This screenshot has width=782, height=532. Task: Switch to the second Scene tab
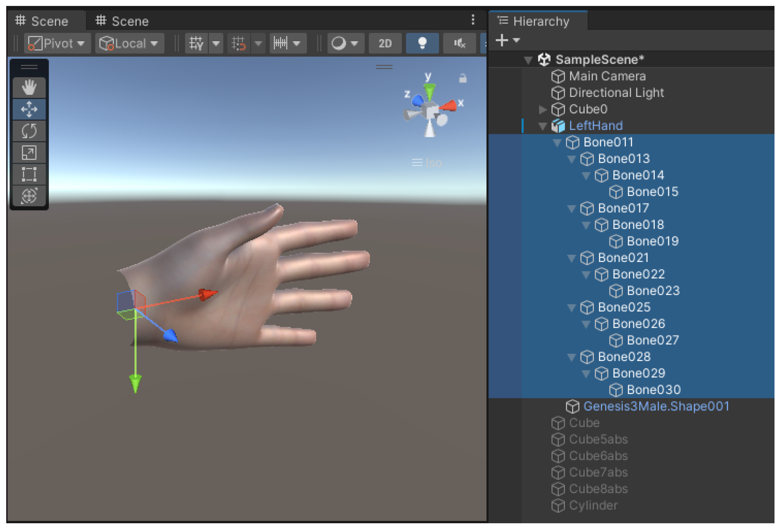click(x=122, y=21)
